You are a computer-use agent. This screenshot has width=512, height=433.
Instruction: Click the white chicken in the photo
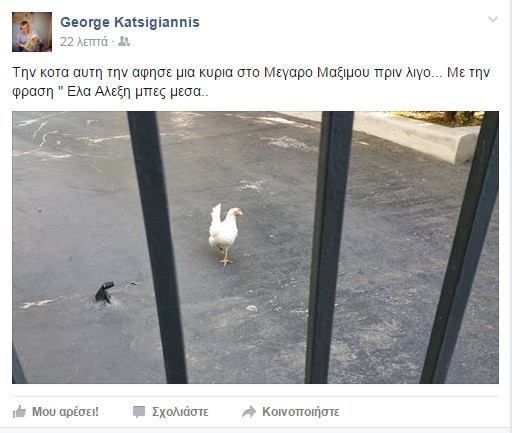click(225, 234)
